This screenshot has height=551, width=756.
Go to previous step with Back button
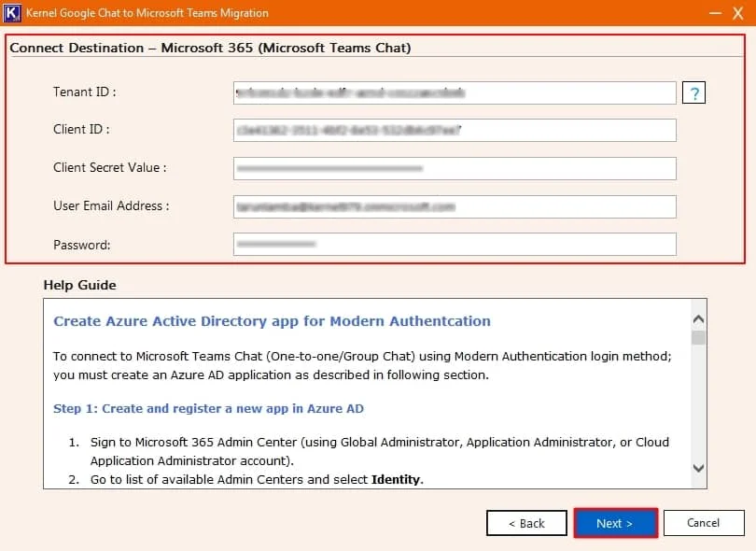coord(526,523)
